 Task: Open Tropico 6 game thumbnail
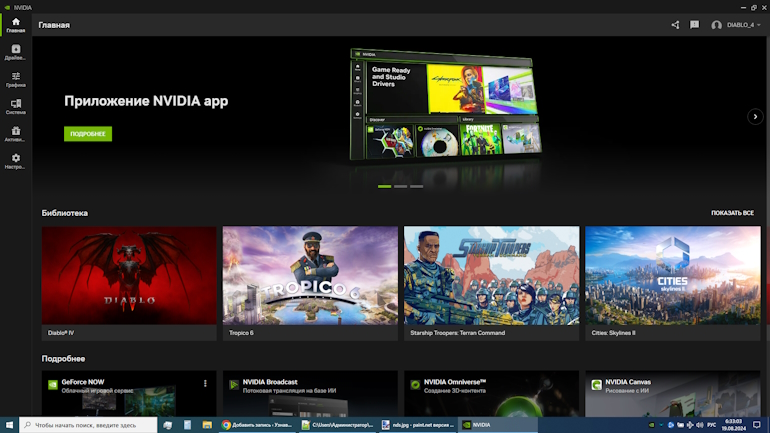310,275
